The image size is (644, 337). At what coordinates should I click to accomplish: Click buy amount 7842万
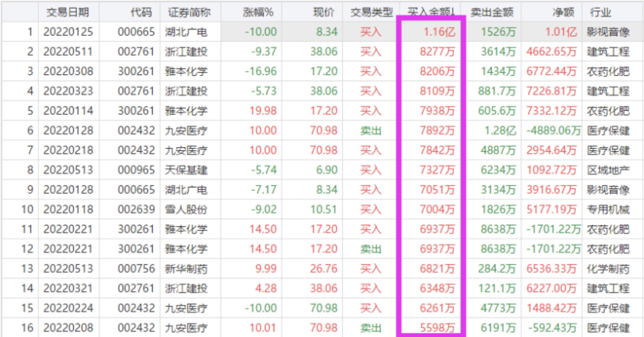(x=437, y=150)
